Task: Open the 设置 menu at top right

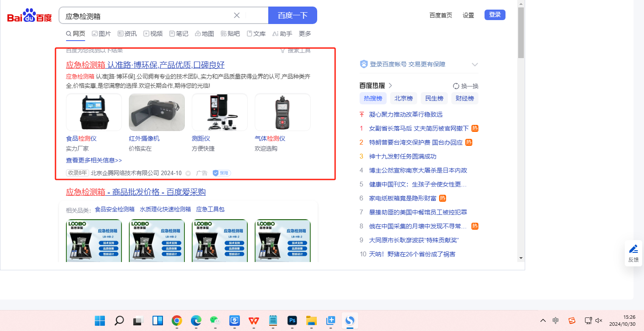Action: [468, 15]
